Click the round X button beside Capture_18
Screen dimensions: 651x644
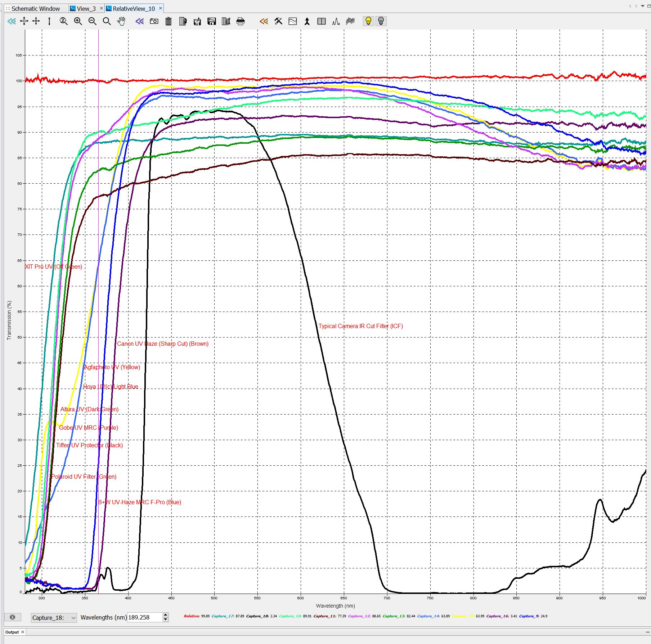click(13, 617)
